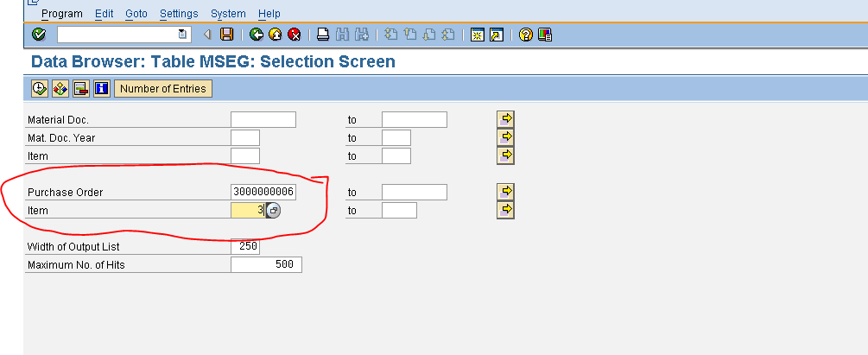Click the Width of Output List field

tap(245, 246)
